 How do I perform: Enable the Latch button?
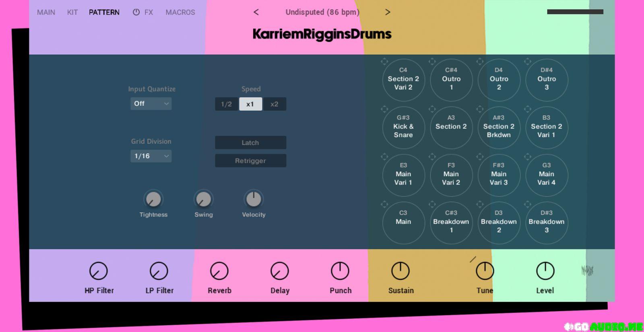click(x=250, y=143)
